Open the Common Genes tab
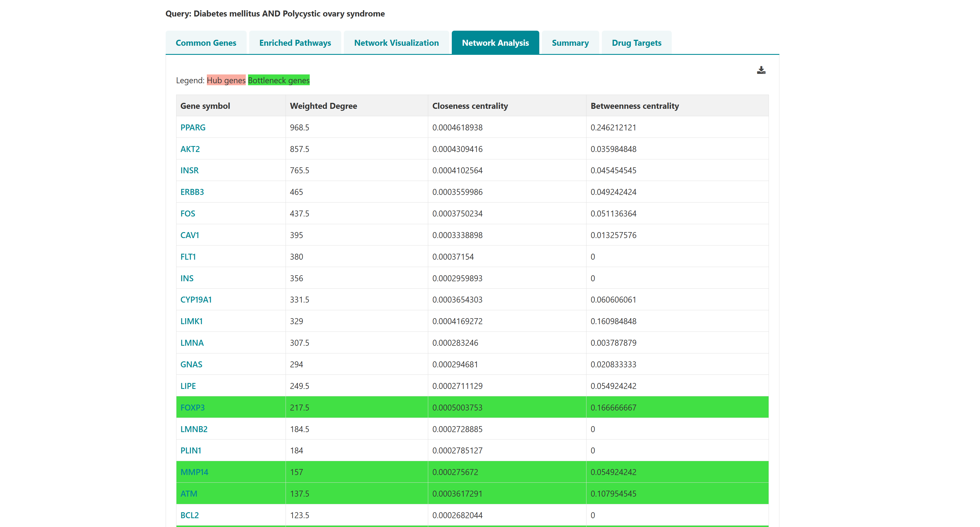Image resolution: width=980 pixels, height=527 pixels. coord(206,43)
